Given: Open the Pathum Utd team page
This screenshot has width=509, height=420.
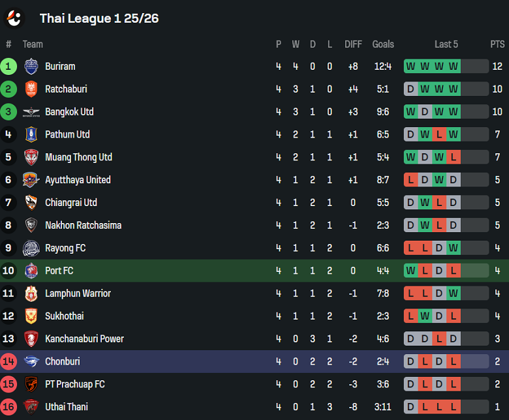Looking at the screenshot, I should pyautogui.click(x=67, y=134).
